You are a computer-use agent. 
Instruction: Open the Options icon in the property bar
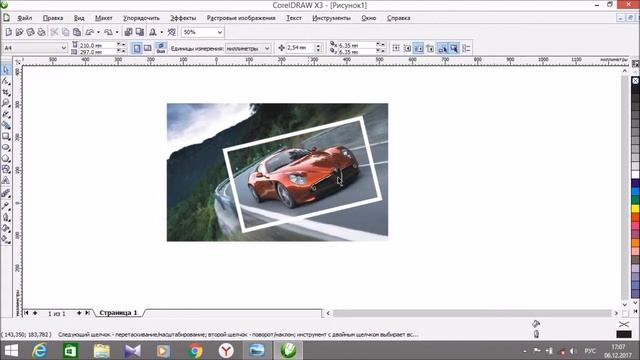pos(466,48)
